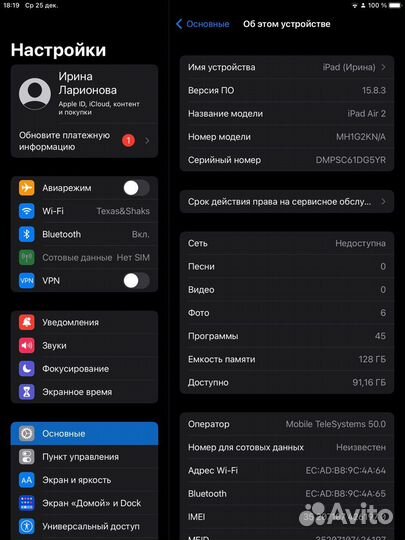Toggle the Авиарежим switch
This screenshot has height=540, width=405.
[x=136, y=188]
